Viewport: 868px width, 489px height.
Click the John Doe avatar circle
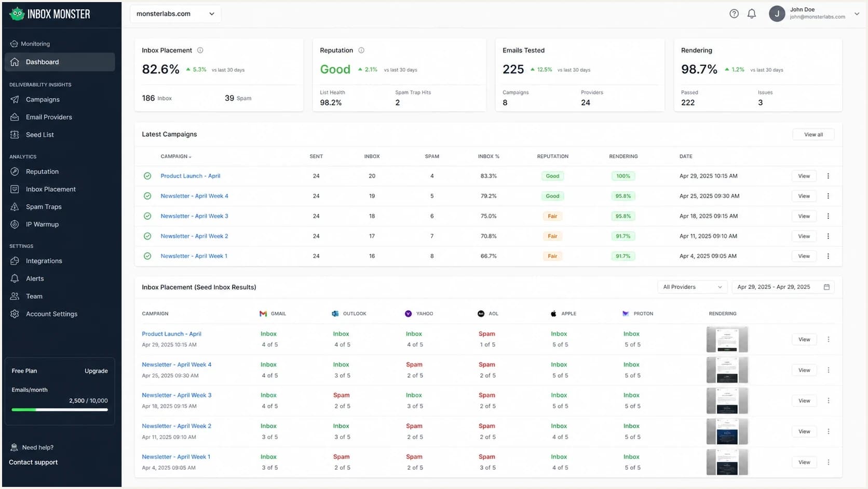click(777, 14)
